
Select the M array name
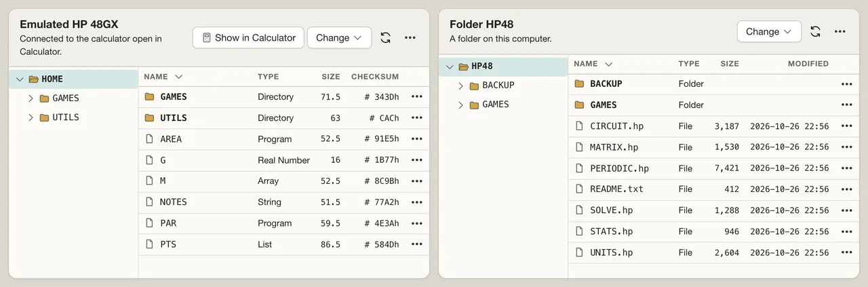[x=163, y=181]
